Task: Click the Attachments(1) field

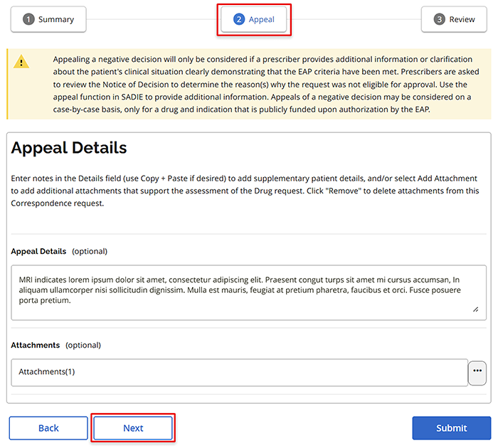Action: 240,373
